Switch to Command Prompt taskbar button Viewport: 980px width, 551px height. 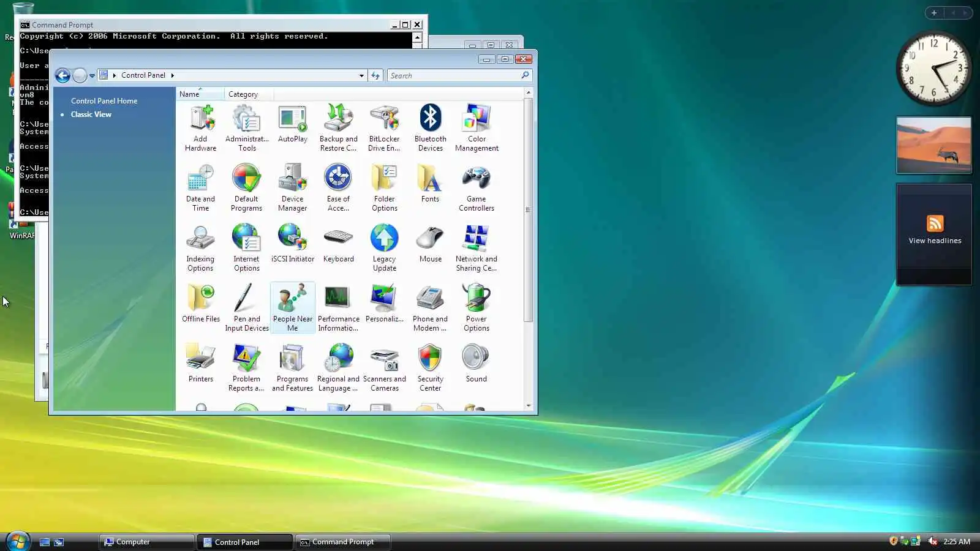pos(343,542)
